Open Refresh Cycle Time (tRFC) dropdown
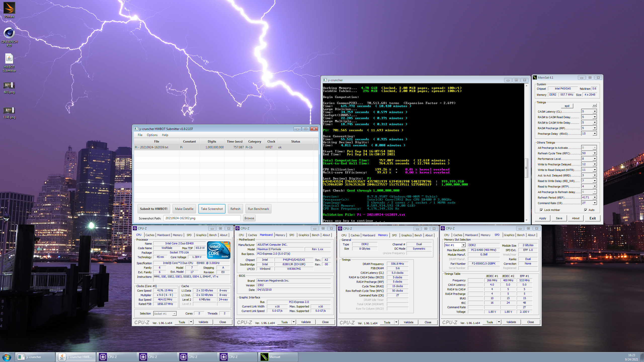644x362 pixels. 595,153
